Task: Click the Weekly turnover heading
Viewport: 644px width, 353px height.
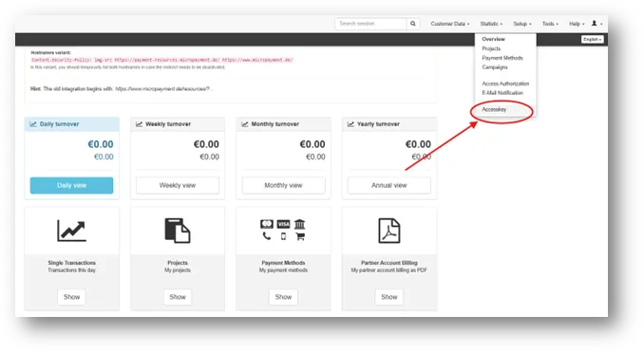Action: tap(168, 124)
